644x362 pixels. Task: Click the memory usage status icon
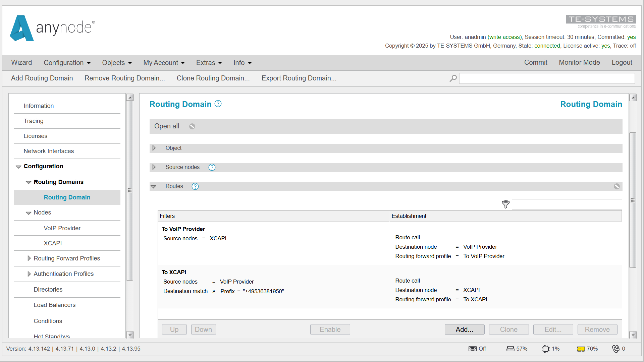[x=581, y=349]
